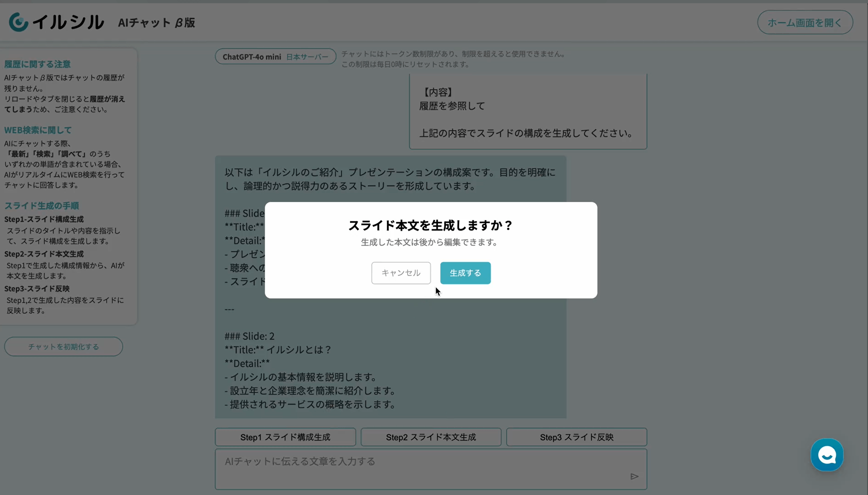Click the WEB検索に関して heading
This screenshot has width=868, height=495.
[38, 130]
